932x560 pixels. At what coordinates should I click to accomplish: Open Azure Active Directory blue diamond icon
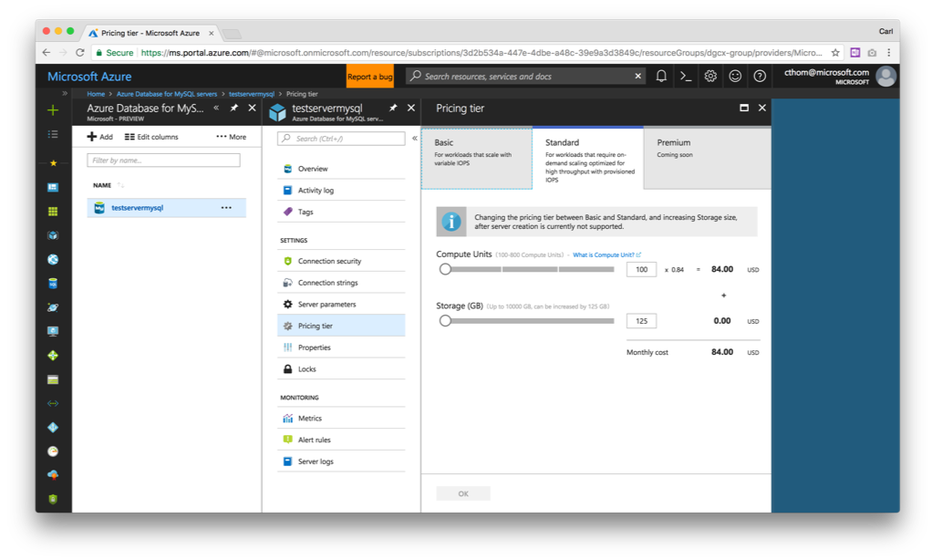point(53,428)
